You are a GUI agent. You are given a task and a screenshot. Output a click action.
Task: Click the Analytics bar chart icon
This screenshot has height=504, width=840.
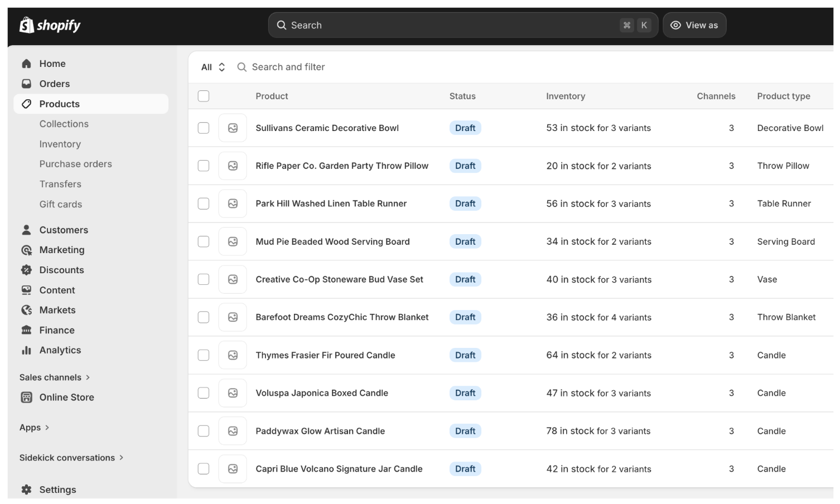pyautogui.click(x=26, y=350)
